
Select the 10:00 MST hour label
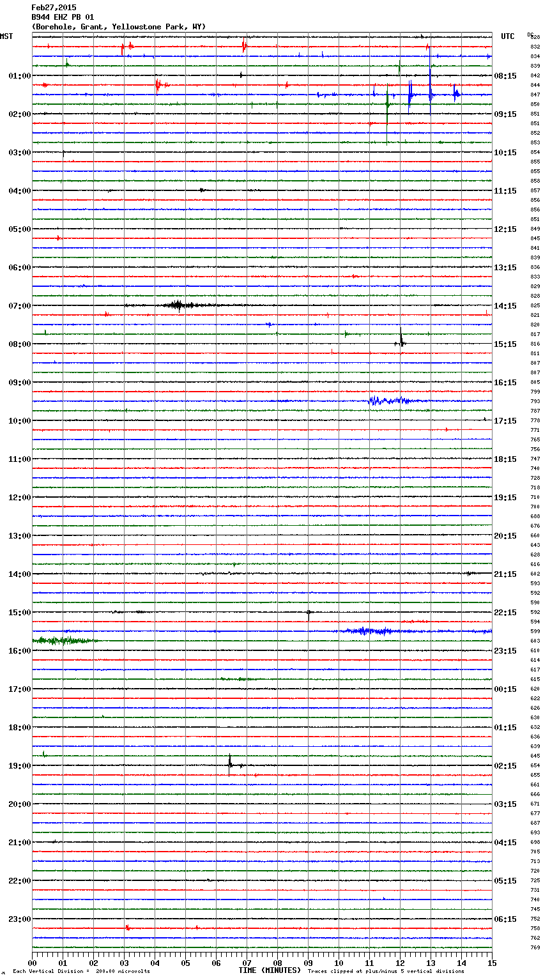click(x=20, y=421)
